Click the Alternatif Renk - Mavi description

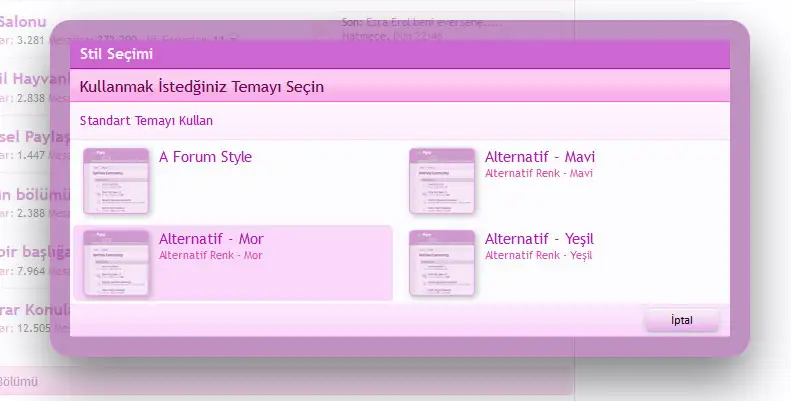[x=539, y=173]
